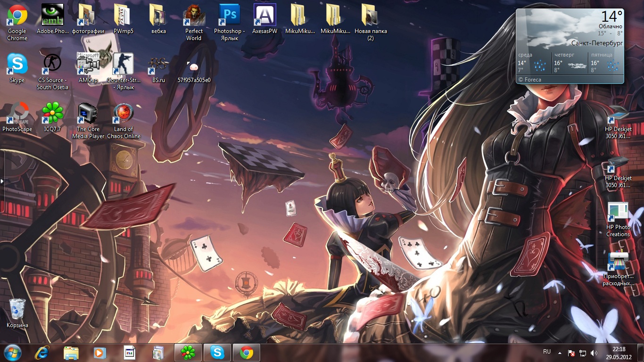
Task: View четверг forecast in weather gadget
Action: (x=570, y=62)
